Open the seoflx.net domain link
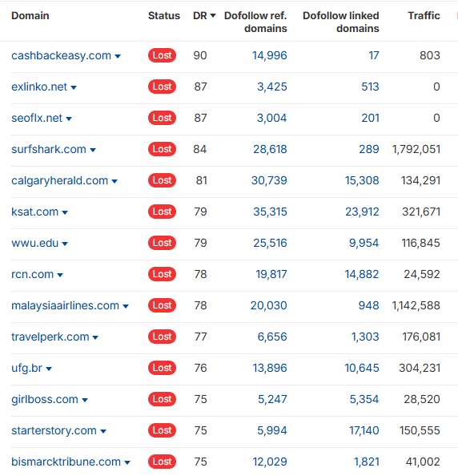Viewport: 458px width, 476px height. (x=37, y=118)
